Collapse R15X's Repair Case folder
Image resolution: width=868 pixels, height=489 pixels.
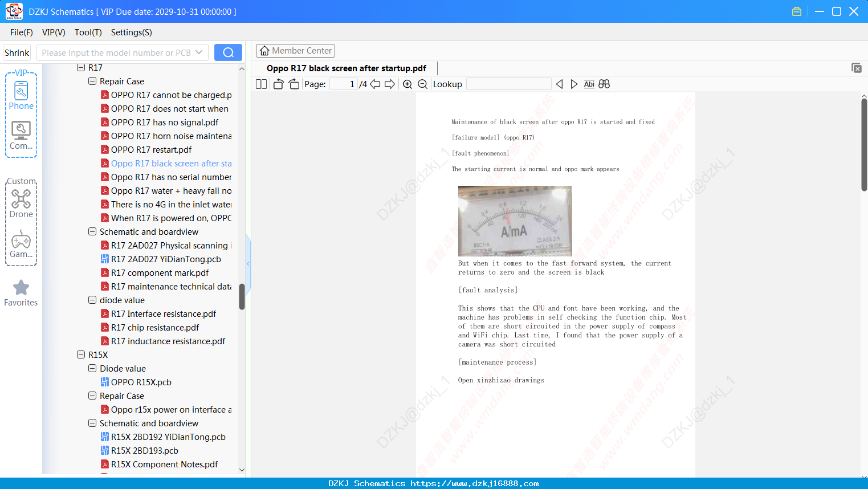click(x=92, y=396)
